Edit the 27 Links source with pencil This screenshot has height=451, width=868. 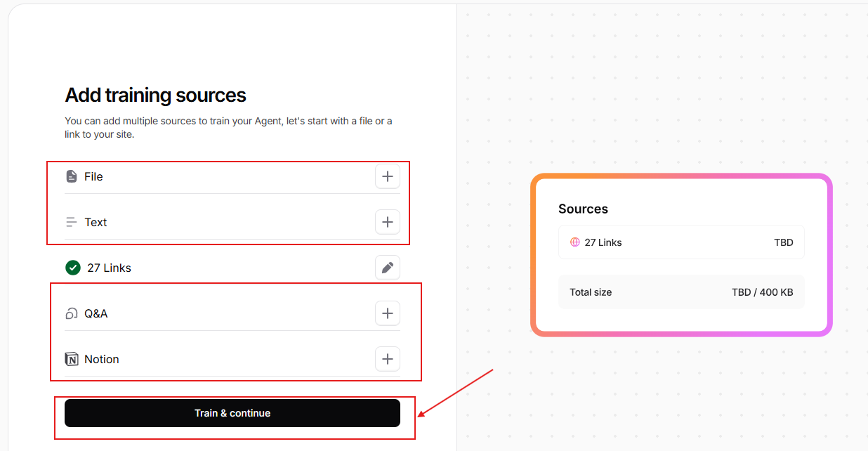387,268
